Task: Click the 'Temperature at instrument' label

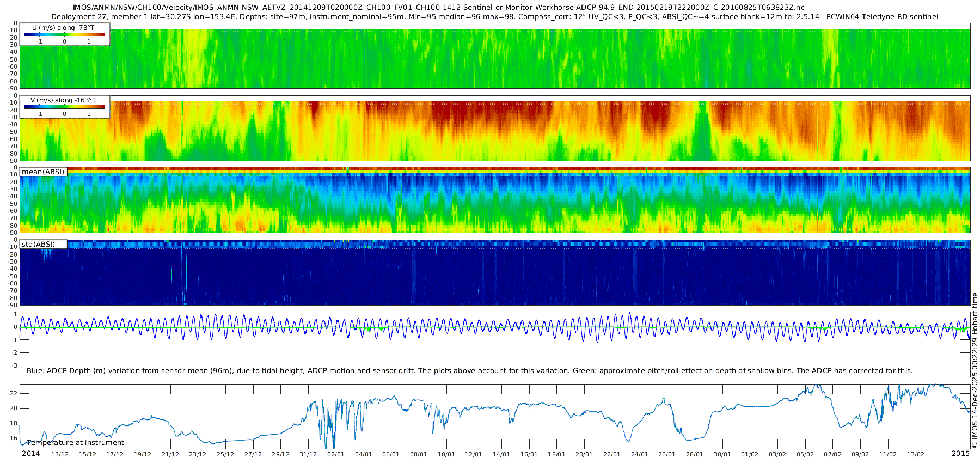Action: (x=76, y=443)
